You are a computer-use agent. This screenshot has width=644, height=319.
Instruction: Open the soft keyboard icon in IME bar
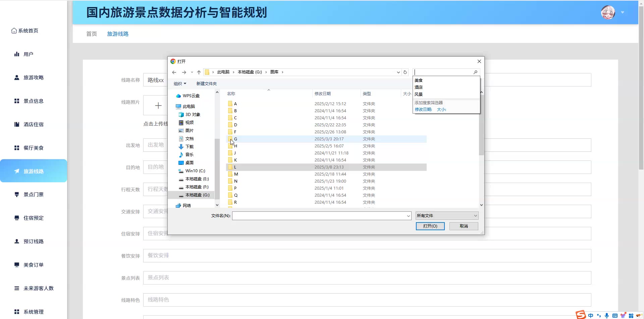point(615,316)
